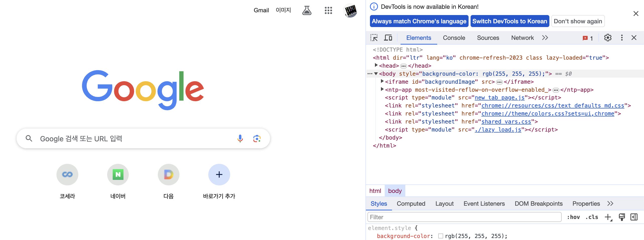Open the error count badge showing 1
Screen dimensions: 644x240
pyautogui.click(x=588, y=38)
